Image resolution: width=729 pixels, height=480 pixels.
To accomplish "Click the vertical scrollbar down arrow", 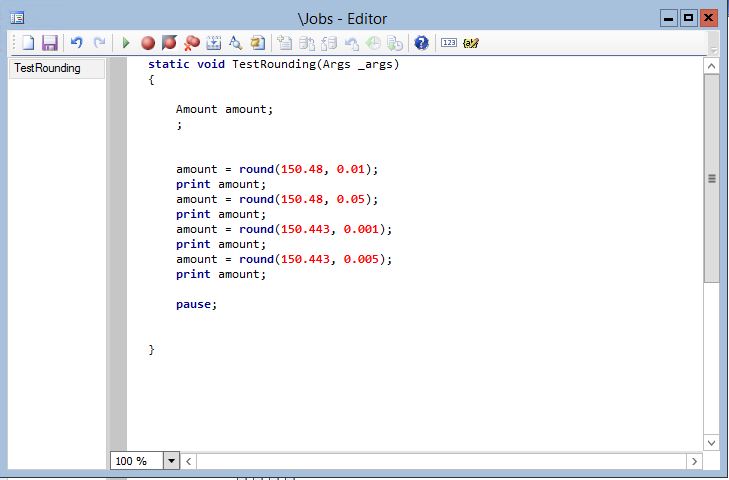I will point(712,441).
